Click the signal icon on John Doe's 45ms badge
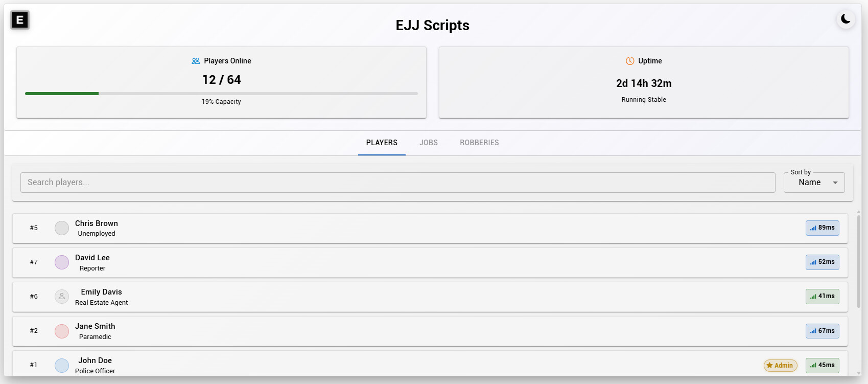Image resolution: width=868 pixels, height=384 pixels. (812, 365)
